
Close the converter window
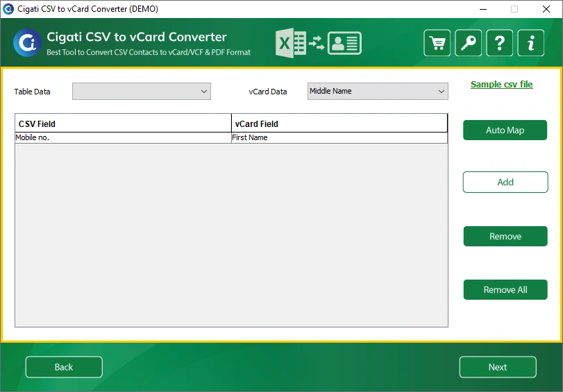546,9
